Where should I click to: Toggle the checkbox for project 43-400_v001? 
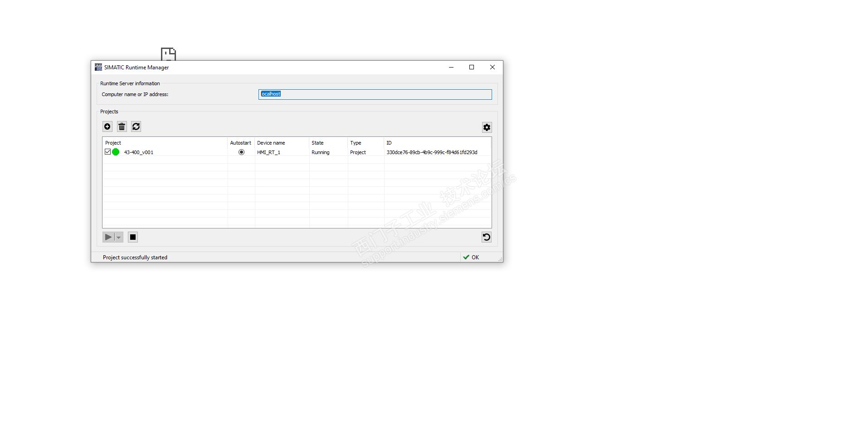[x=107, y=152]
